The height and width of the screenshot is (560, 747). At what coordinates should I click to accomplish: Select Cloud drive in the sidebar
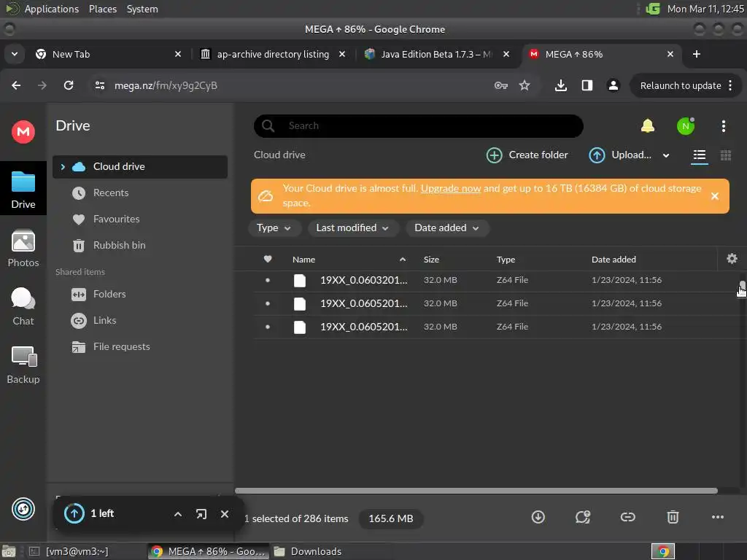coord(139,167)
